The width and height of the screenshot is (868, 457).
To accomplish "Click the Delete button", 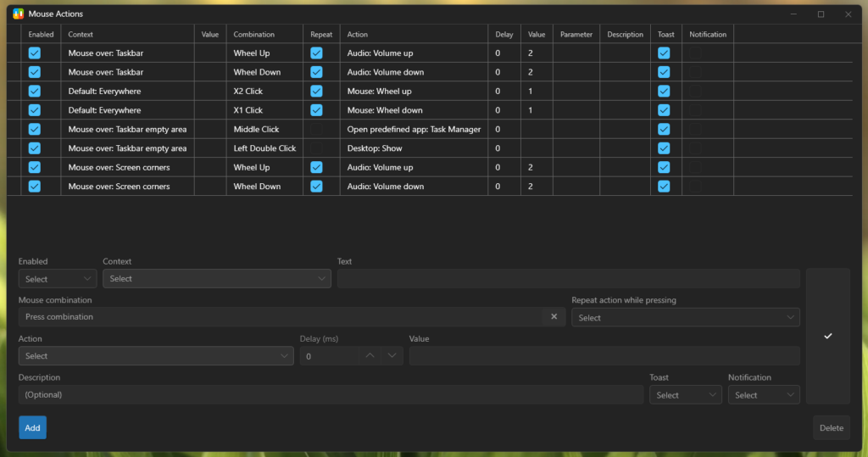I will pyautogui.click(x=831, y=428).
